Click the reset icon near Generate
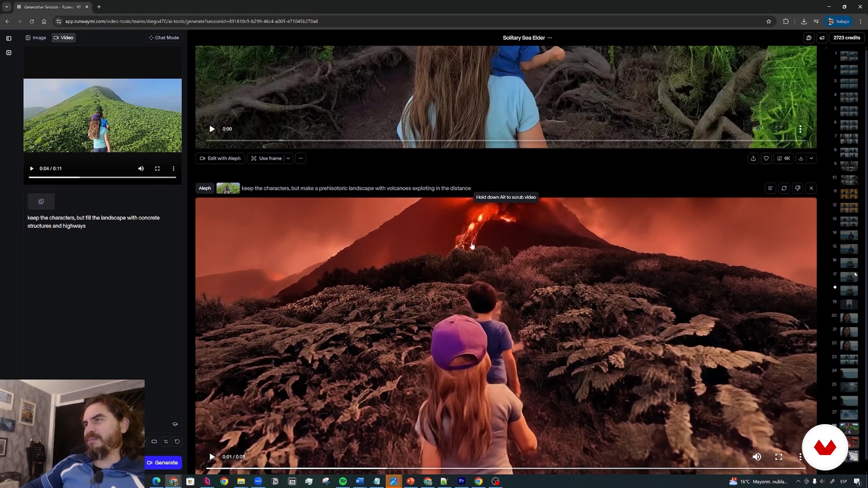This screenshot has width=868, height=488. 177,441
